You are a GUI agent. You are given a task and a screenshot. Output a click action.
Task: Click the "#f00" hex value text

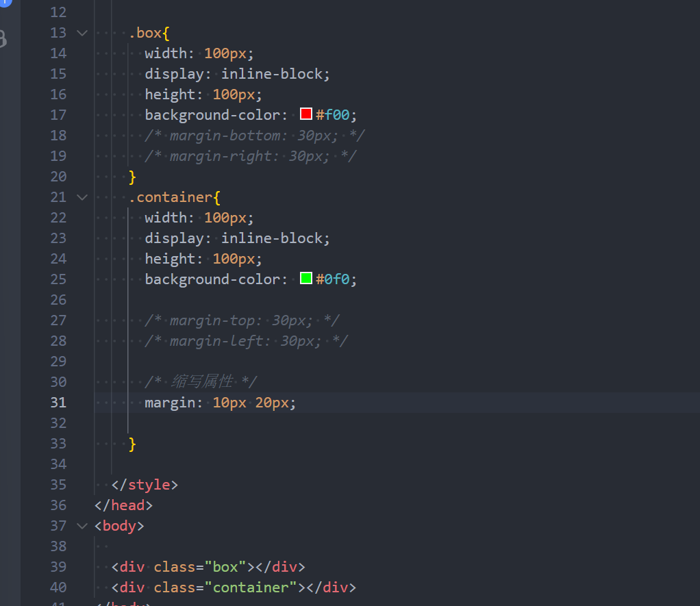point(333,115)
